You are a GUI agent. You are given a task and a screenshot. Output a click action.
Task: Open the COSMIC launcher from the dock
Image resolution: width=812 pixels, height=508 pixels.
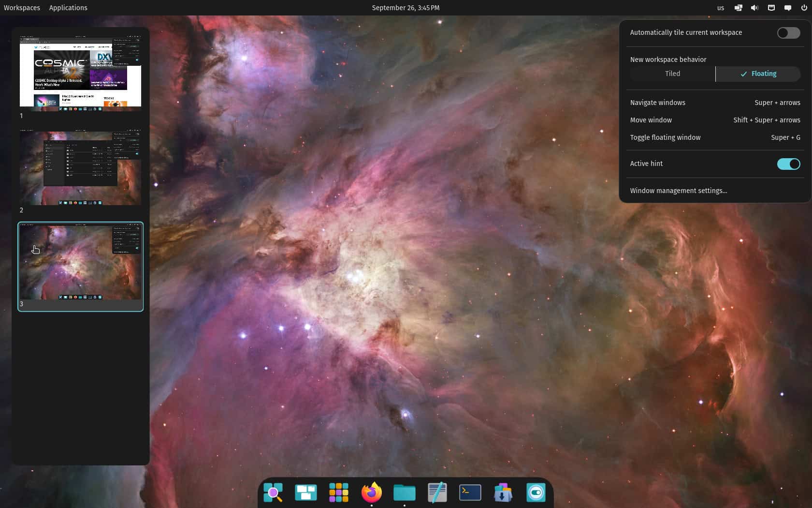[274, 493]
